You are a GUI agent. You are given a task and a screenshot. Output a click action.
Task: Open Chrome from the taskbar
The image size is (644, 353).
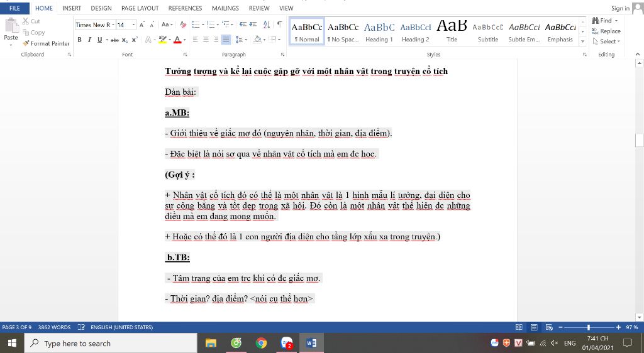coord(261,343)
